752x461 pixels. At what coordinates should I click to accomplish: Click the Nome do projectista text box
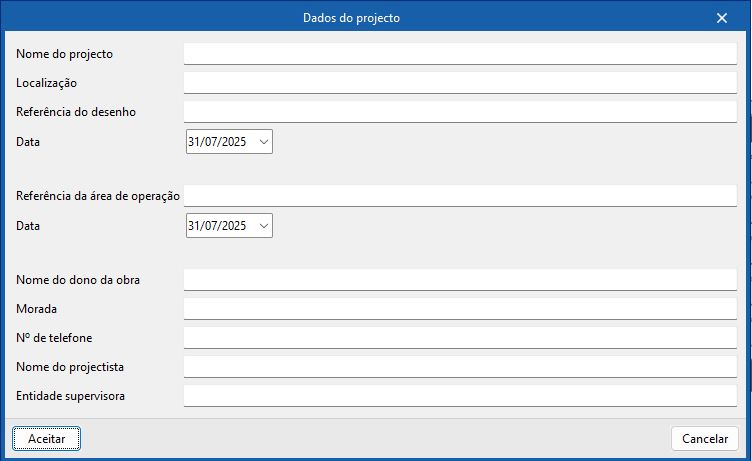click(460, 366)
